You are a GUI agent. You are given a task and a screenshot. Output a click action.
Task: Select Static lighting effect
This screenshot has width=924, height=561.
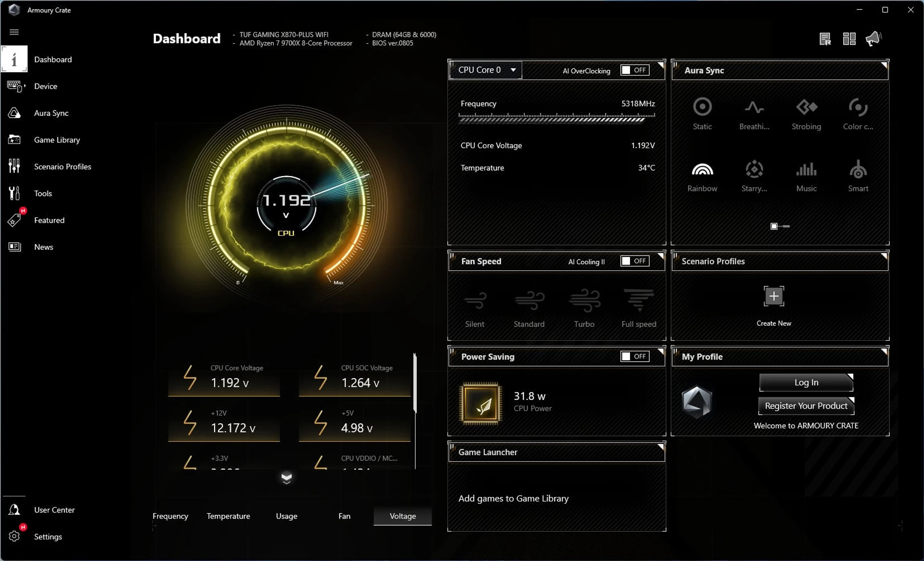click(702, 114)
